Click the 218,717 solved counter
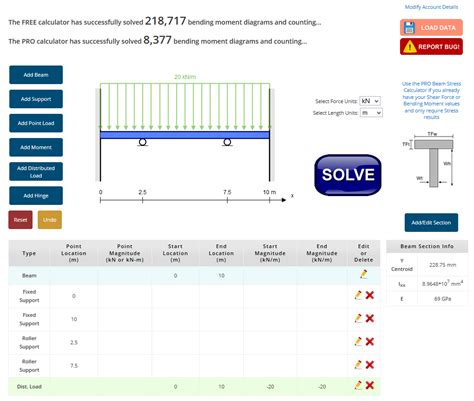Screen dimensions: 474x401 (x=166, y=21)
